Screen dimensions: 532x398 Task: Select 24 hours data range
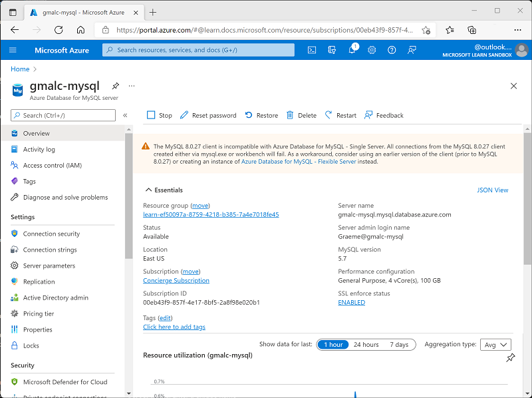pyautogui.click(x=366, y=345)
